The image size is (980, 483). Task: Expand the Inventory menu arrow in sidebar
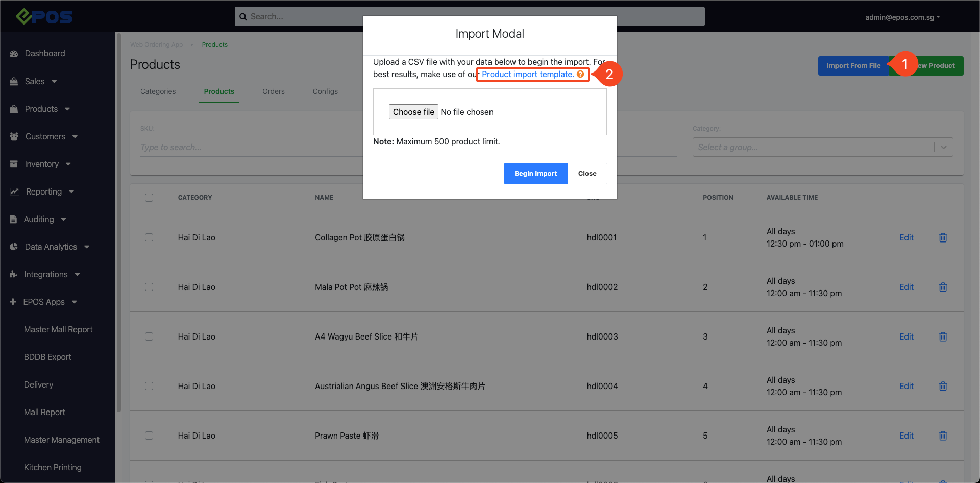click(68, 164)
